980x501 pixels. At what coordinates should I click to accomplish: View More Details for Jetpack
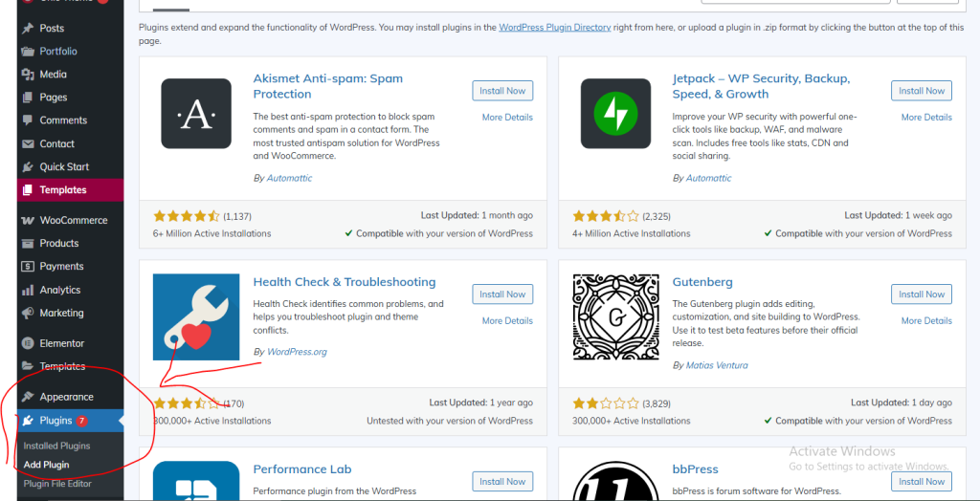point(926,118)
